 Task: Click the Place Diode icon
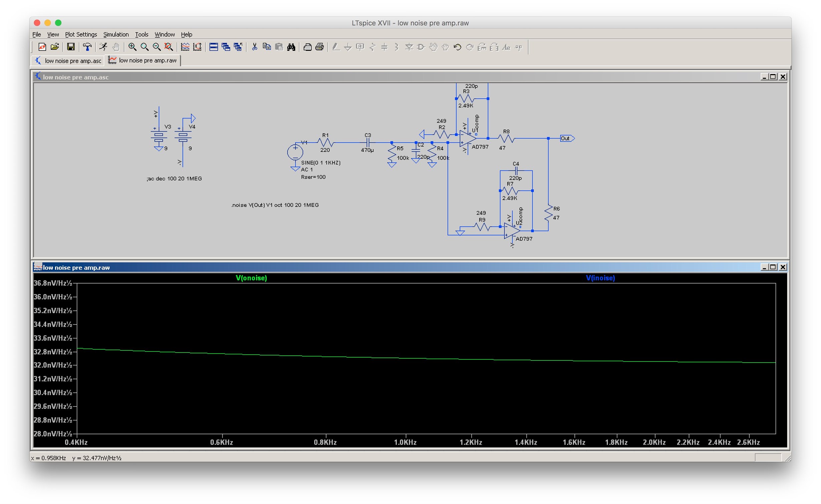(409, 47)
